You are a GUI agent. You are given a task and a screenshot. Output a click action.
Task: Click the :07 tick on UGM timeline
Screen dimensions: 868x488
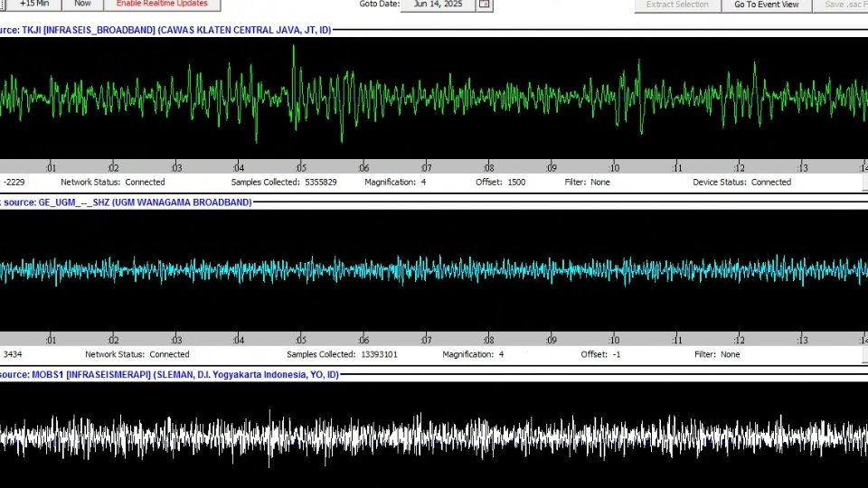pyautogui.click(x=426, y=340)
